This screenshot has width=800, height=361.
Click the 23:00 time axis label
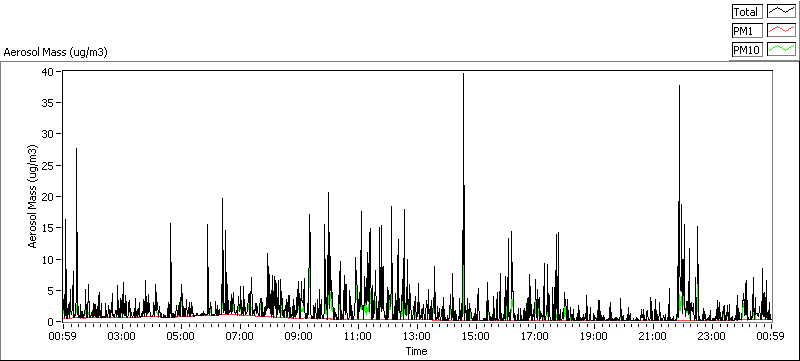click(x=712, y=336)
